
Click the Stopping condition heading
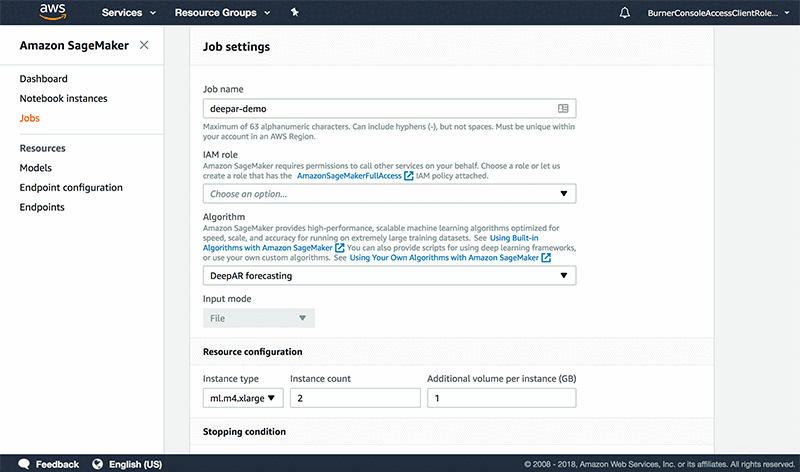(x=244, y=432)
